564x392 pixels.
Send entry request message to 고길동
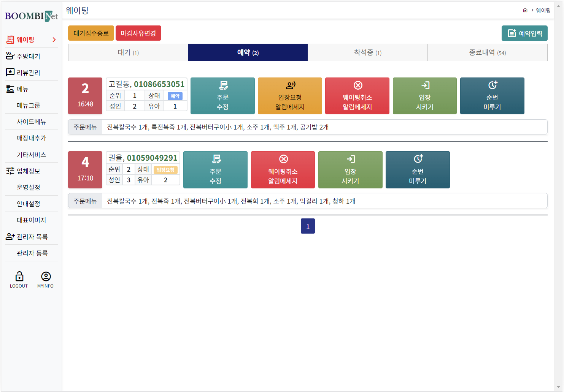[x=290, y=96]
